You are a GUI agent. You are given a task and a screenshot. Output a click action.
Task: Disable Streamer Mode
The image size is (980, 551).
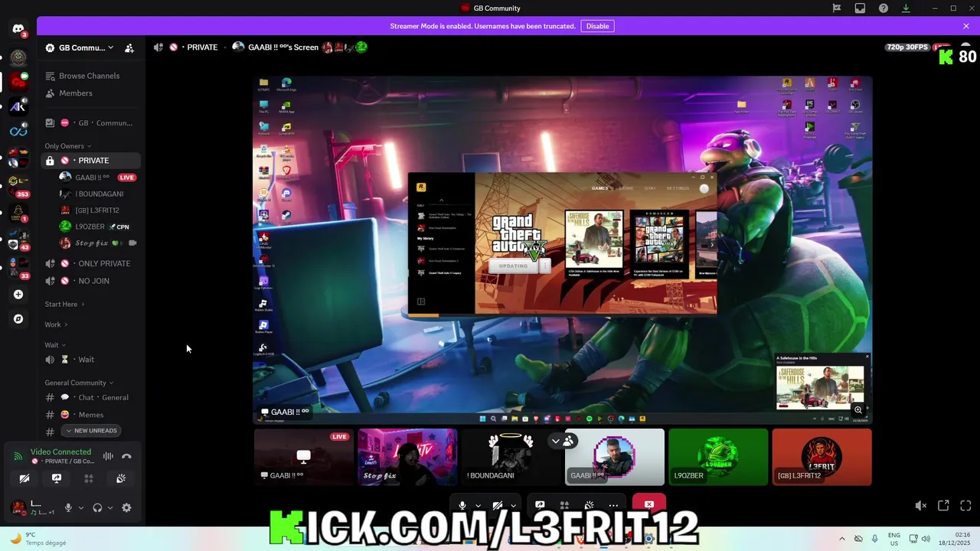tap(597, 26)
